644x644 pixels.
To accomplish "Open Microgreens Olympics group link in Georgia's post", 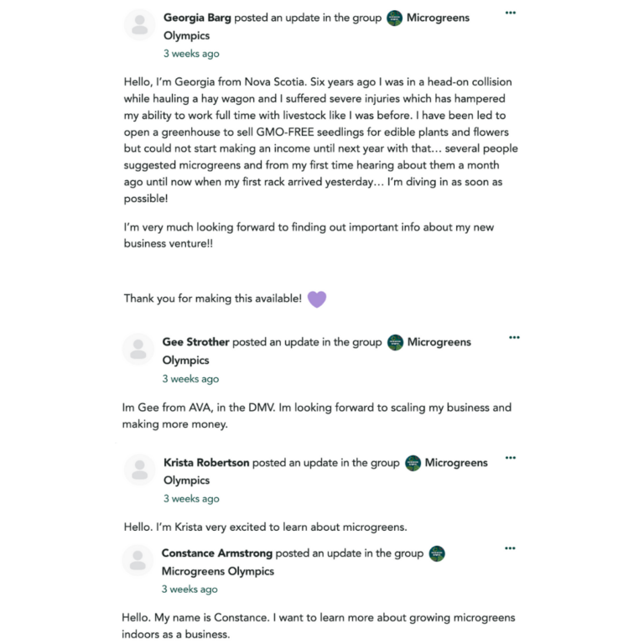I will tap(438, 18).
